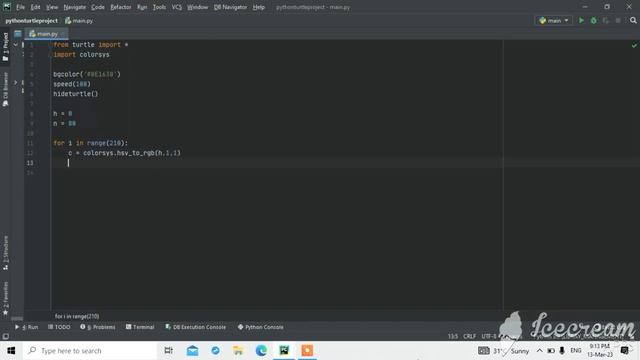Click the green inspection checkmark in editor corner
This screenshot has width=640, height=360.
(634, 45)
